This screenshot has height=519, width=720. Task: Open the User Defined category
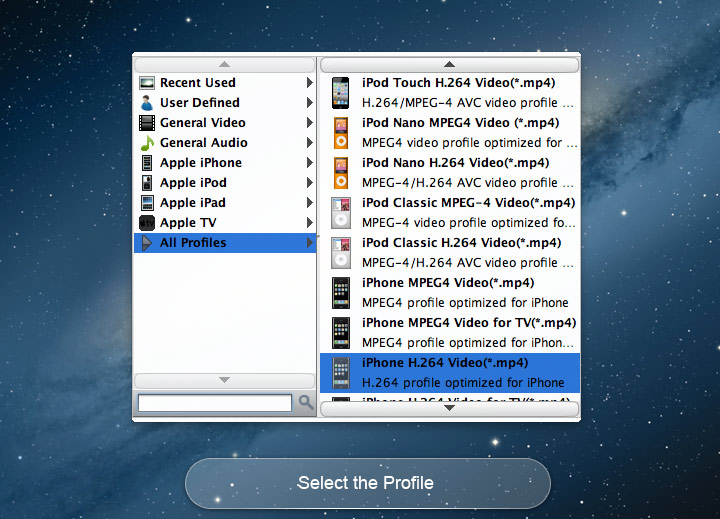(225, 103)
